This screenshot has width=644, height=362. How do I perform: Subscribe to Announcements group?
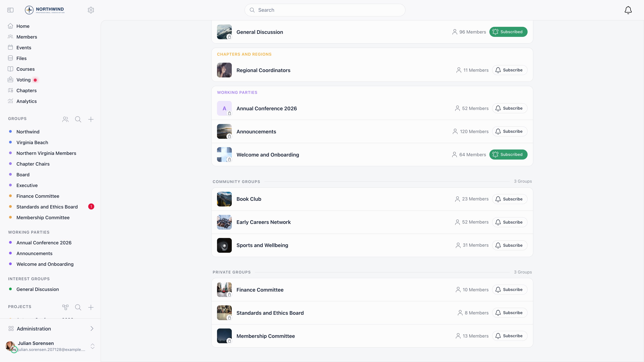point(509,131)
